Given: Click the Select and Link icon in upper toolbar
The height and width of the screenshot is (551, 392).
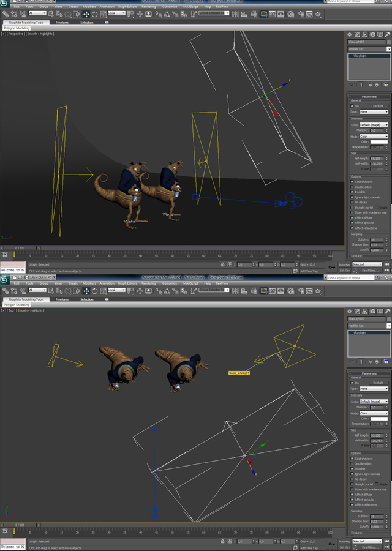Looking at the screenshot, I should (6, 15).
